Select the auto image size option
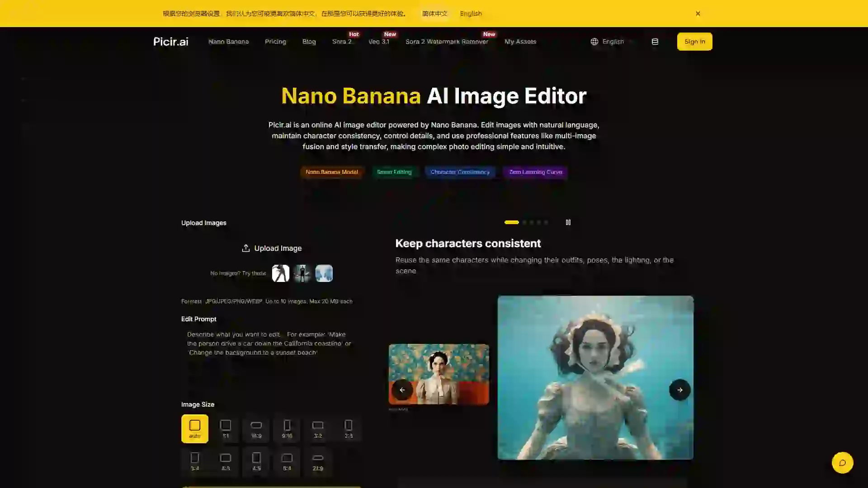868x488 pixels. point(195,428)
